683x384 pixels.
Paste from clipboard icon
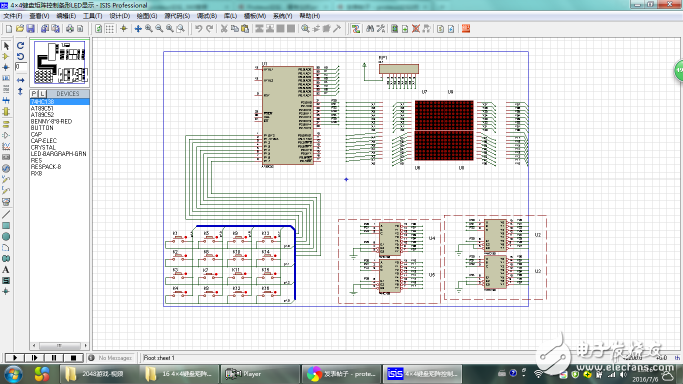245,29
